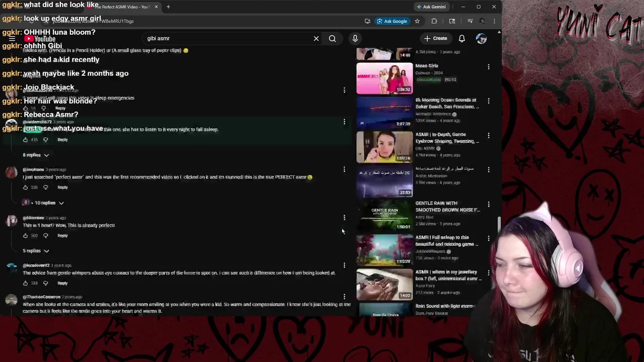This screenshot has height=362, width=644.
Task: Dislike the 'This is 1 hour?' comment
Action: [x=45, y=235]
